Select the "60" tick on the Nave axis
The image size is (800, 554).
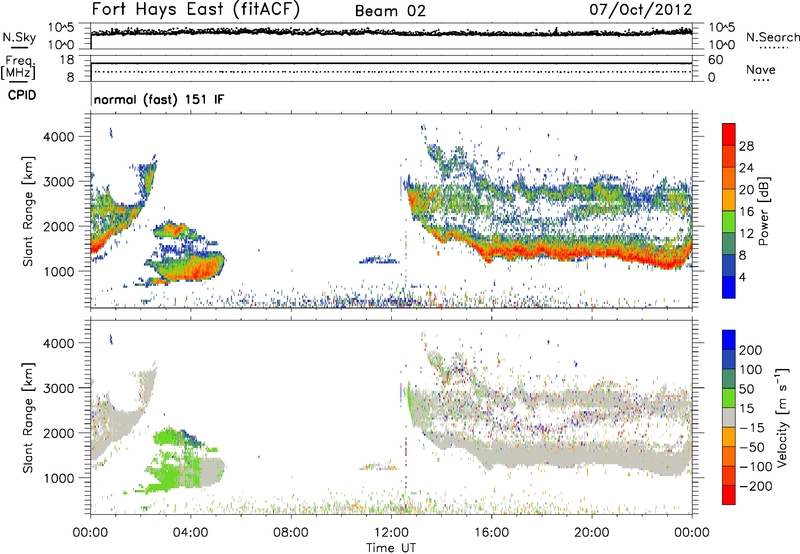715,60
